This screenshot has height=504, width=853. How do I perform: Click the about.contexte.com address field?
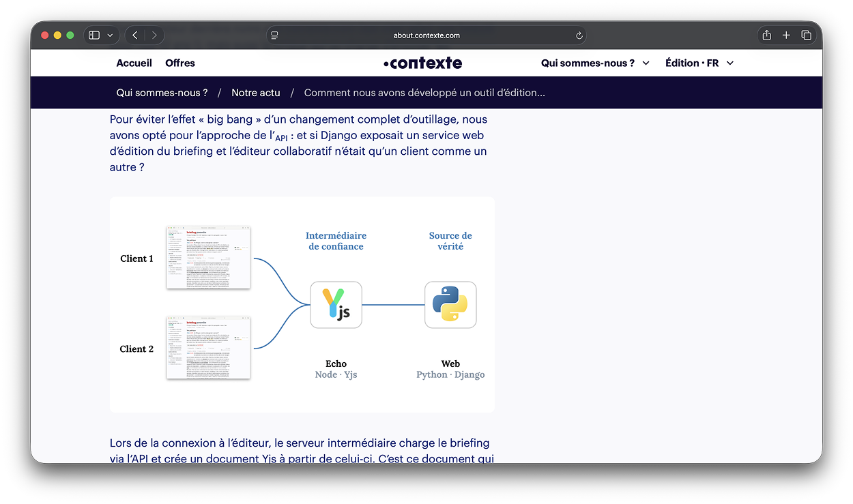(x=426, y=35)
